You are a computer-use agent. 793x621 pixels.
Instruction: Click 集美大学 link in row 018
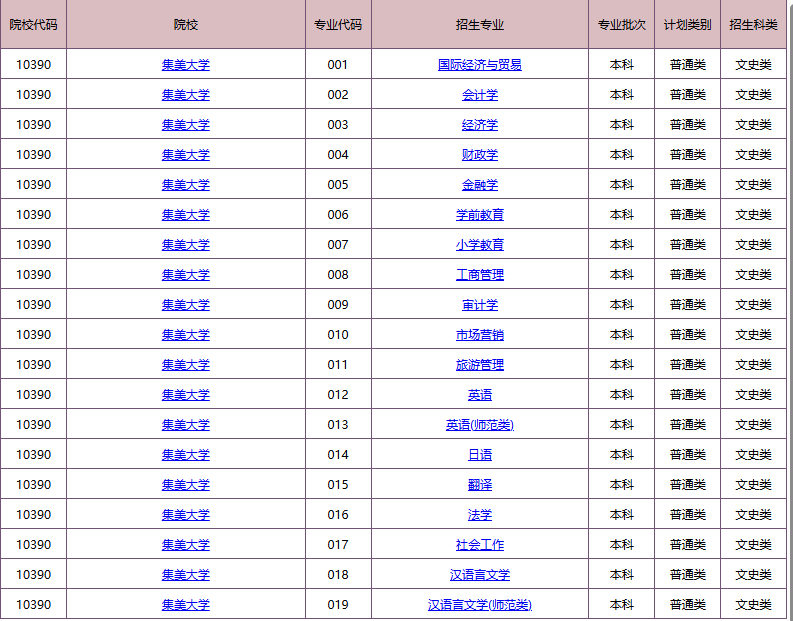(x=186, y=574)
